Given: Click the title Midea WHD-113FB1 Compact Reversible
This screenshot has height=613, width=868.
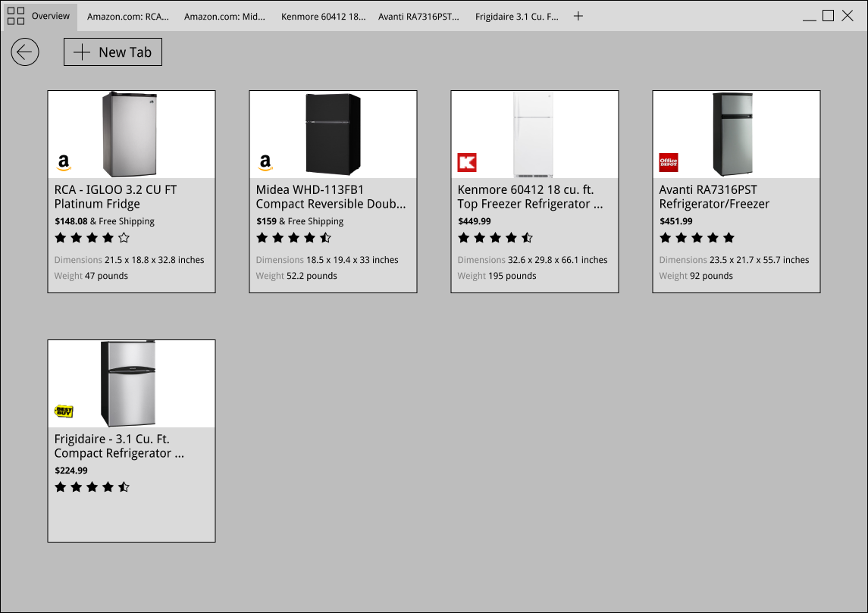Looking at the screenshot, I should click(x=331, y=197).
